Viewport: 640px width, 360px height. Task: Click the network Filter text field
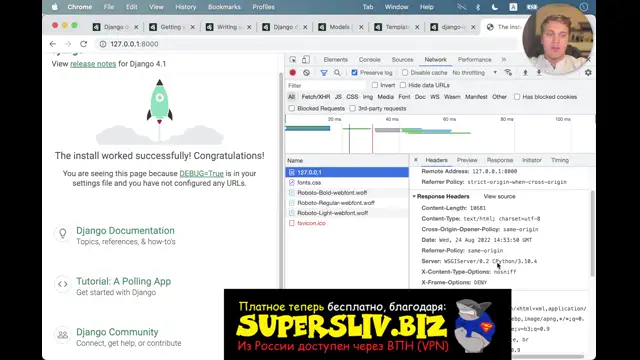[x=326, y=85]
